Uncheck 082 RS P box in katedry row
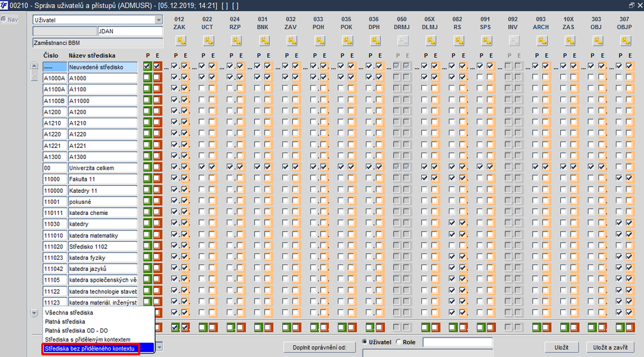644x357 pixels. point(452,223)
